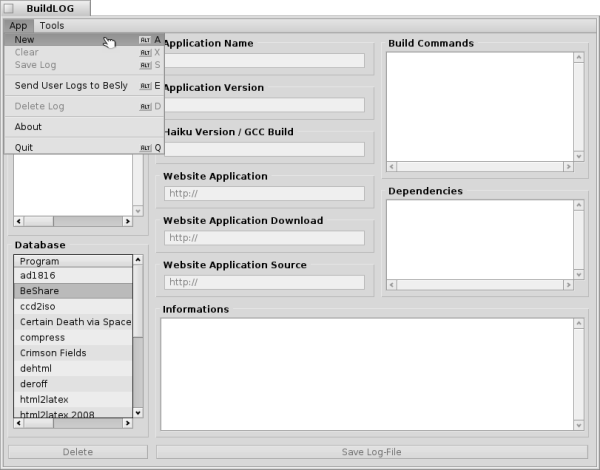Select Send User Logs to BeSly
This screenshot has width=600, height=470.
point(68,86)
